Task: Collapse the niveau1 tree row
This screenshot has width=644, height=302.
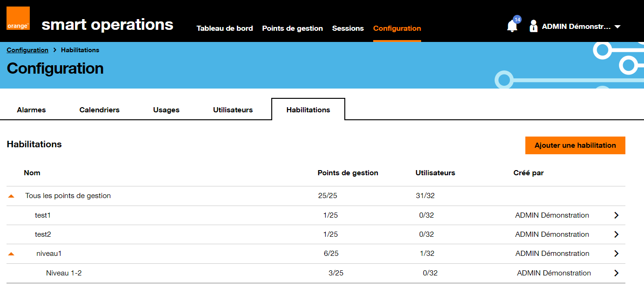Action: tap(11, 254)
